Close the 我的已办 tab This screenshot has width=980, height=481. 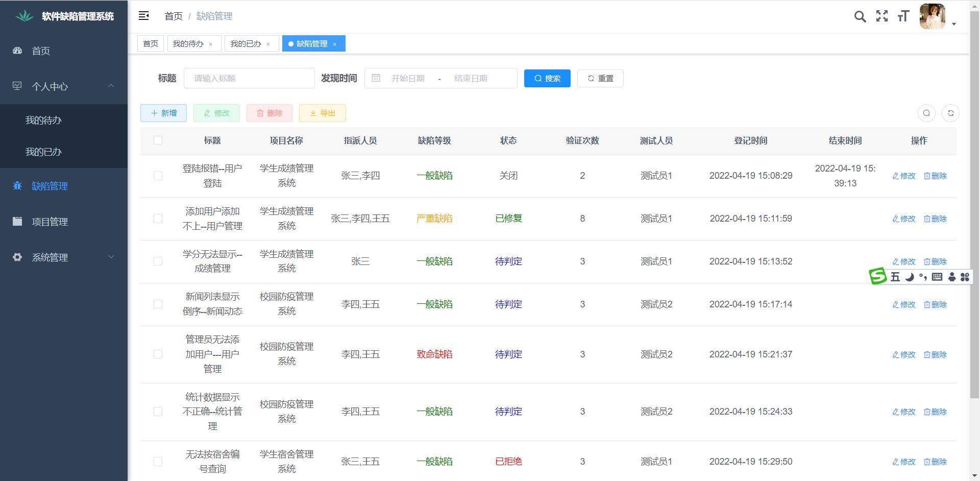[x=268, y=44]
